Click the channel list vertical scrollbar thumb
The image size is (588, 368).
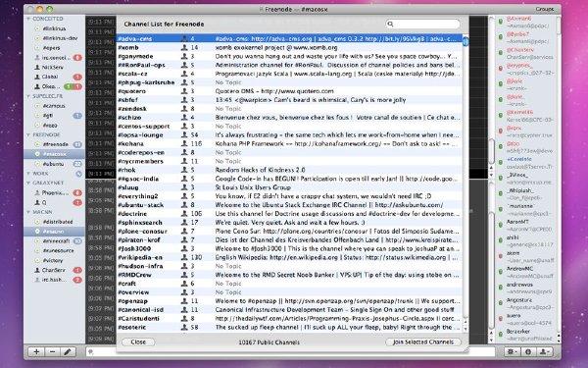[465, 41]
